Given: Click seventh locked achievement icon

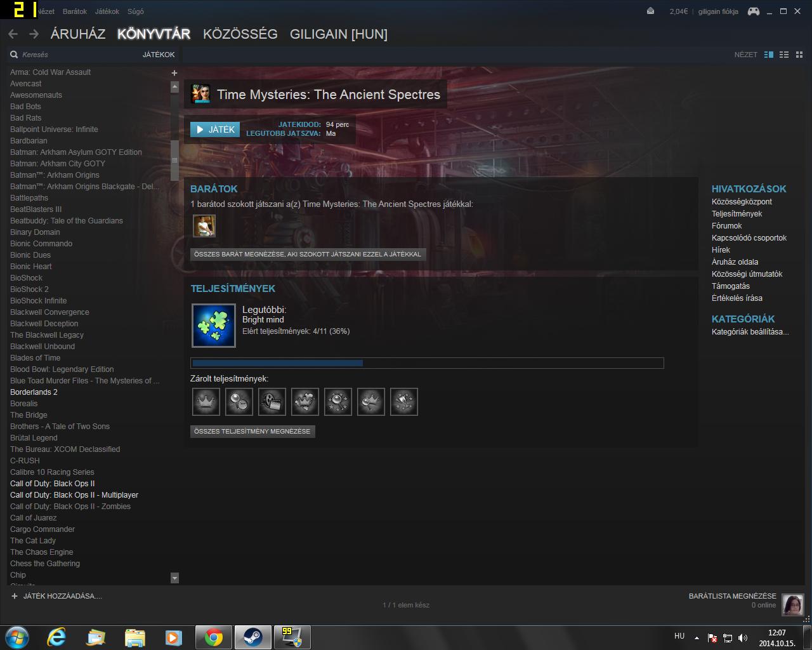Looking at the screenshot, I should click(x=404, y=402).
